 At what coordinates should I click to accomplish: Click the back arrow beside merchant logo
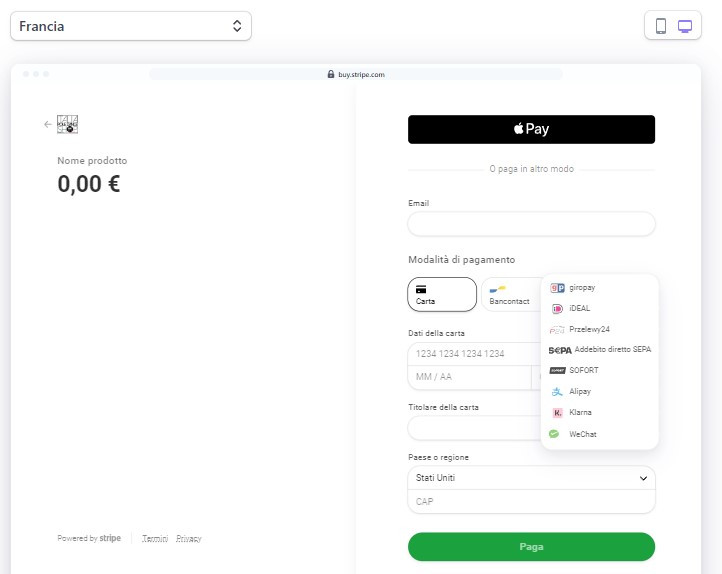click(48, 124)
